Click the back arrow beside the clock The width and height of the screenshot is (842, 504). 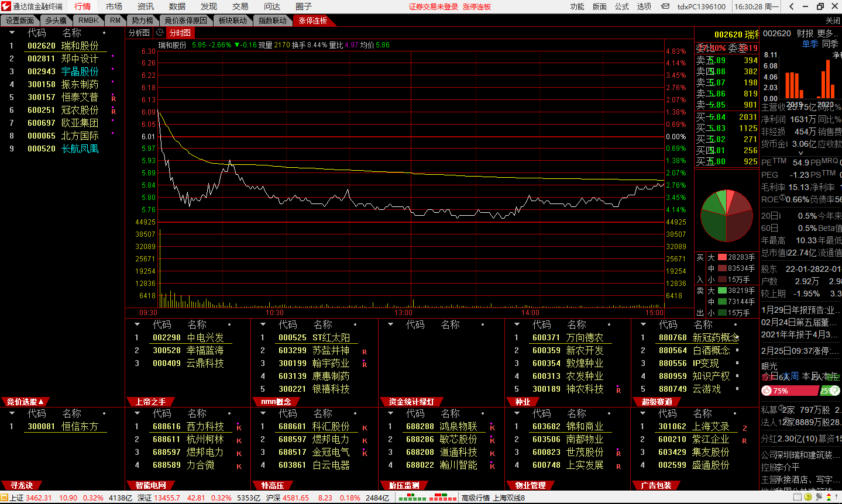point(792,6)
